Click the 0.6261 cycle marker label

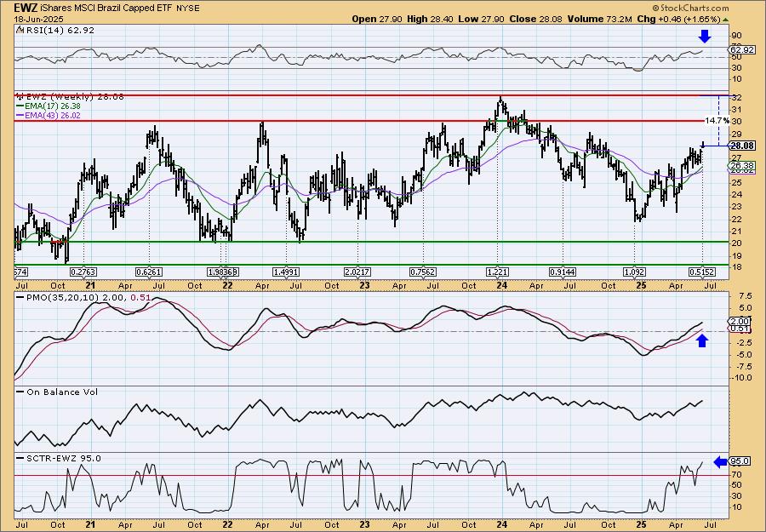148,272
